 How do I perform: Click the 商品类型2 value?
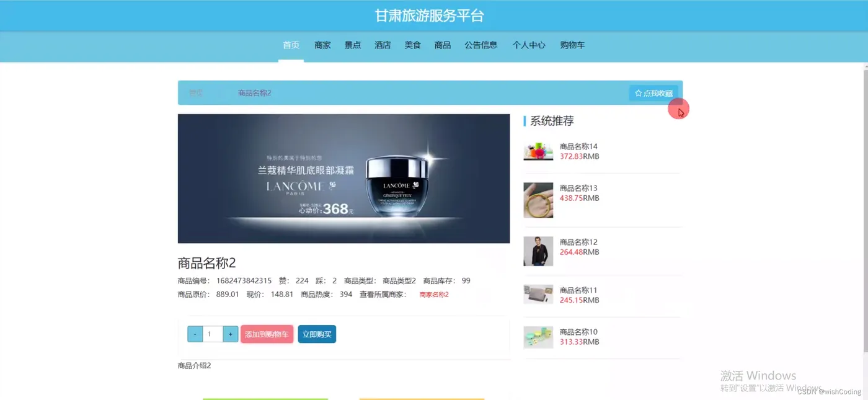coord(399,281)
